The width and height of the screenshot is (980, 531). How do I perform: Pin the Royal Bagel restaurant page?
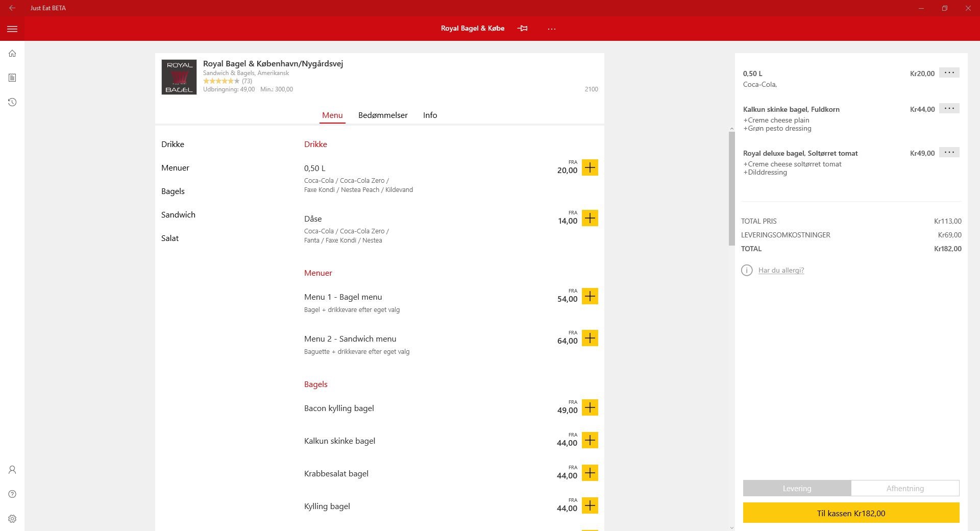pyautogui.click(x=522, y=29)
